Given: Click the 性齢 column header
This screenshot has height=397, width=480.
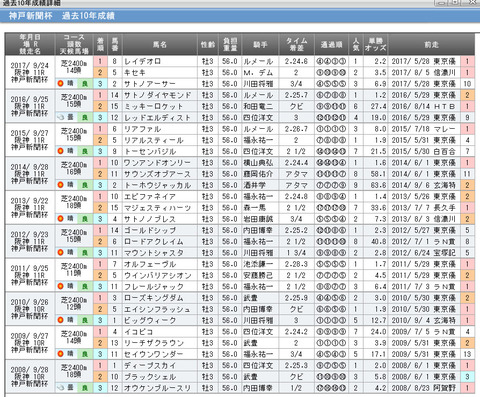Looking at the screenshot, I should (208, 44).
